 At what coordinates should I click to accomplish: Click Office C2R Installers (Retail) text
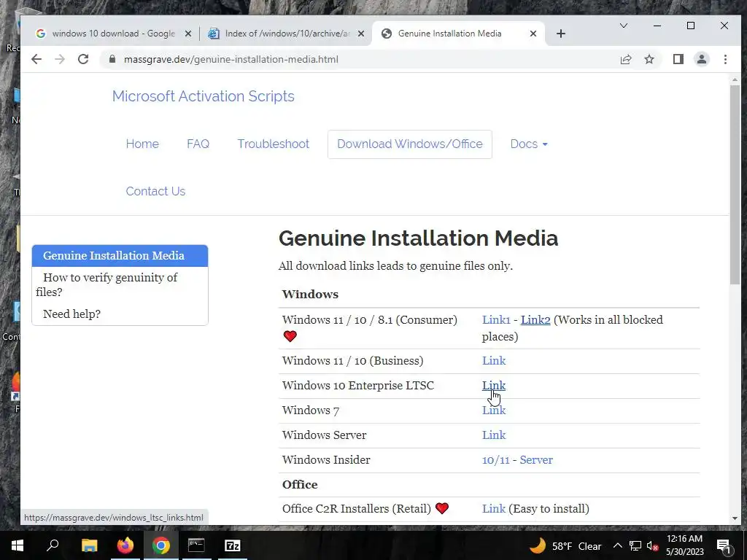pyautogui.click(x=356, y=508)
